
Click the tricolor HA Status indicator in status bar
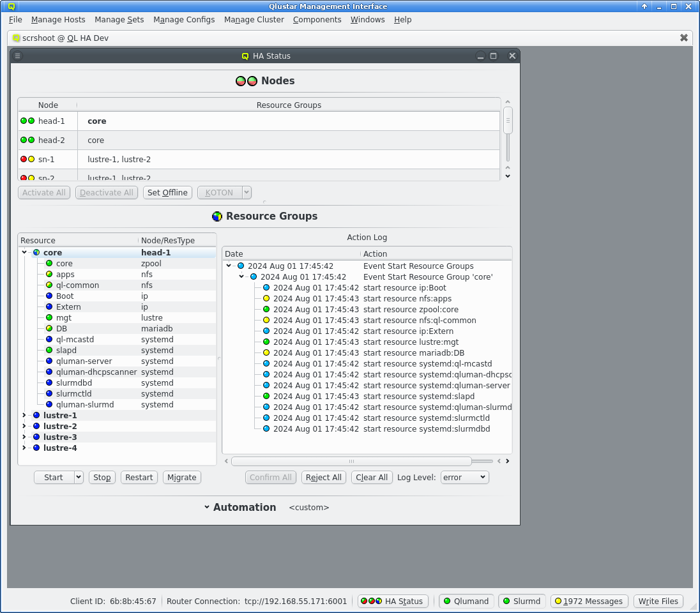pyautogui.click(x=371, y=601)
